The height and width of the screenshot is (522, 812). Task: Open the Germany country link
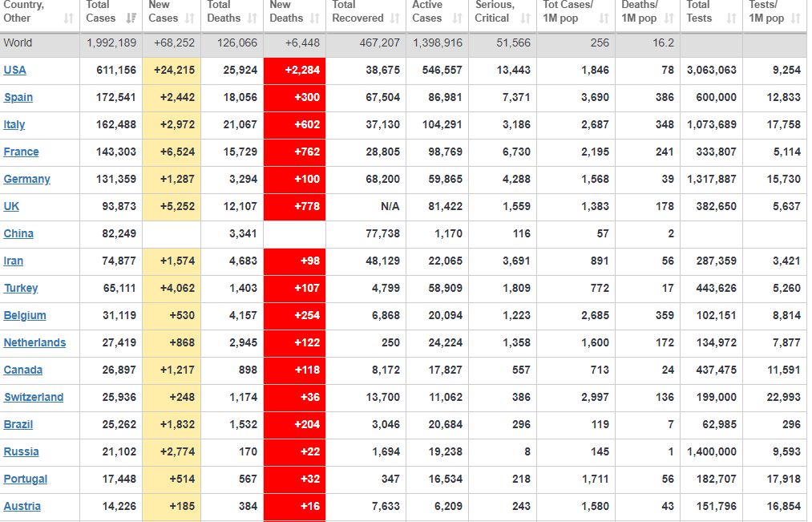point(26,179)
